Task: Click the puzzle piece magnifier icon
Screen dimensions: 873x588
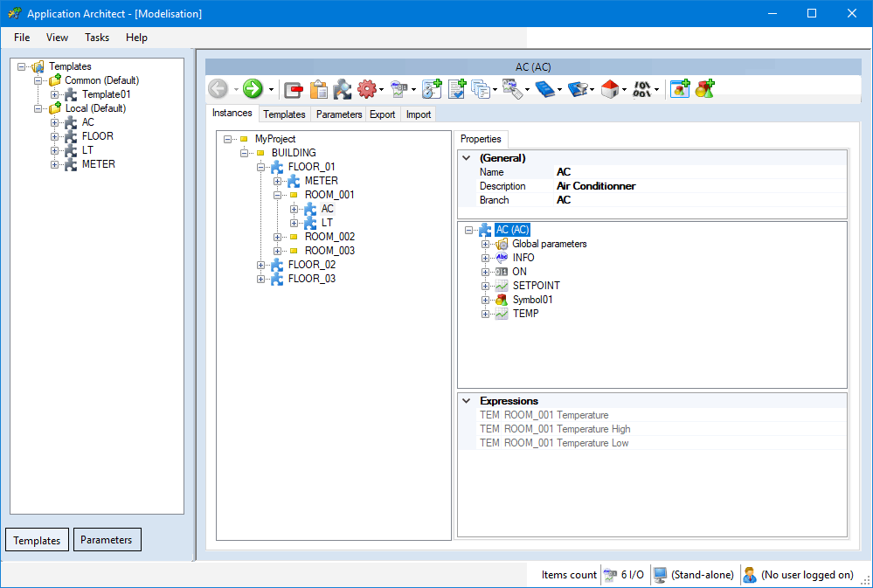Action: 343,89
